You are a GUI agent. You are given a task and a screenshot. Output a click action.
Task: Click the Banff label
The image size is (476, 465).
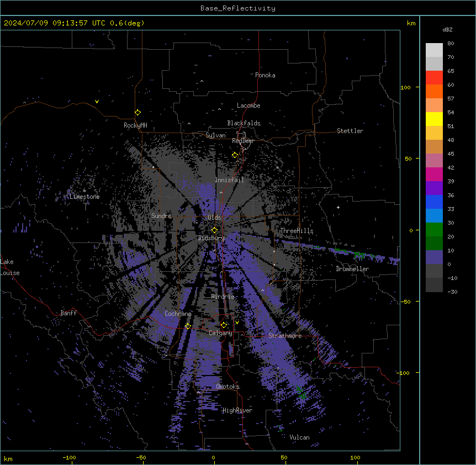(x=68, y=313)
